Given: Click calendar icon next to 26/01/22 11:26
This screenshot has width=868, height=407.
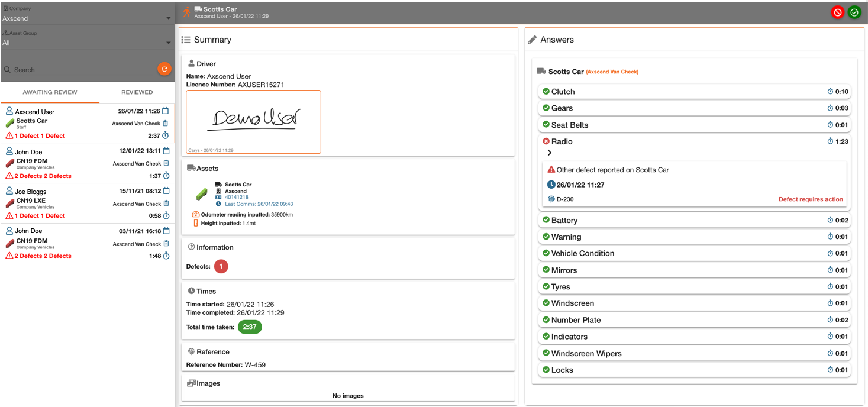Looking at the screenshot, I should point(166,111).
